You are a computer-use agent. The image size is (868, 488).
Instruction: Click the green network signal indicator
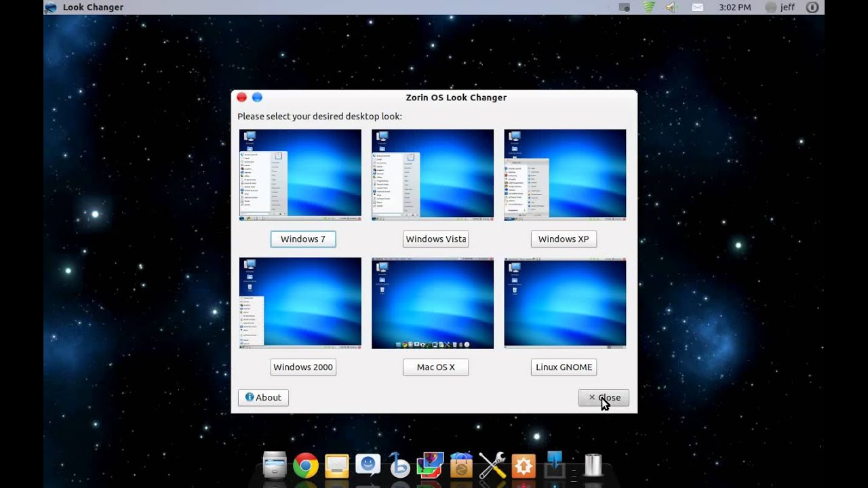[649, 7]
